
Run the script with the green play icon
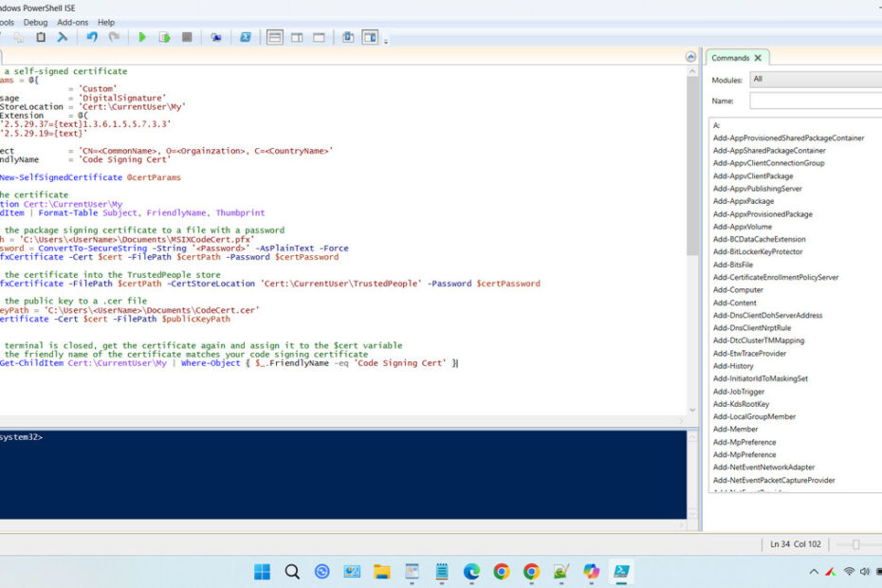click(x=141, y=37)
